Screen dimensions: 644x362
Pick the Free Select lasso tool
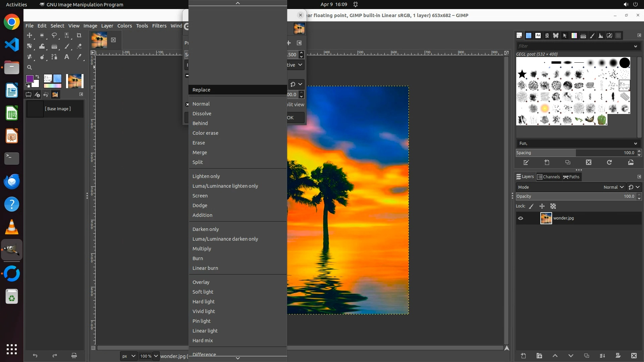pos(54,35)
